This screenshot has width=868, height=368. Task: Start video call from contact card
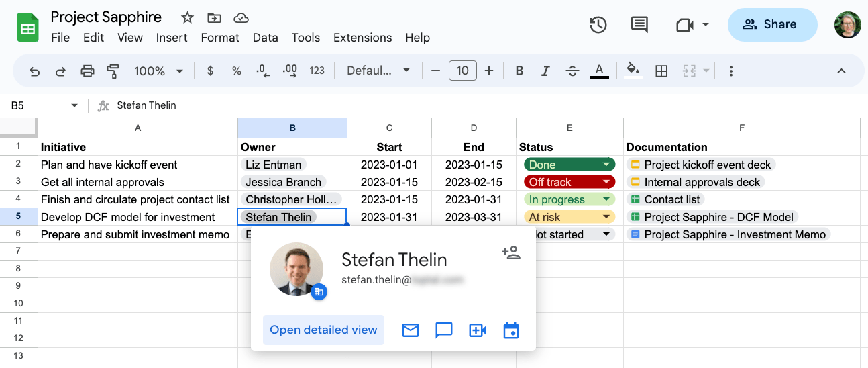478,330
